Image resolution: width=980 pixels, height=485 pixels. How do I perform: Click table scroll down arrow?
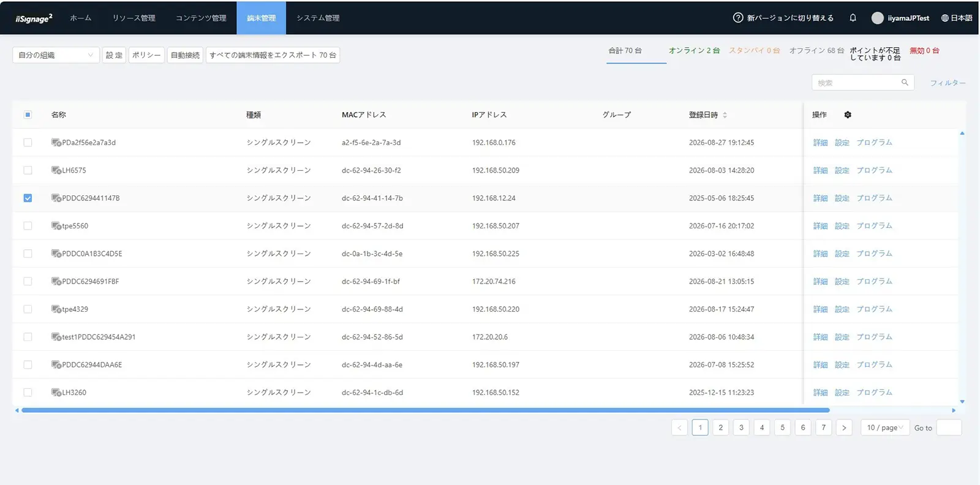(x=962, y=402)
